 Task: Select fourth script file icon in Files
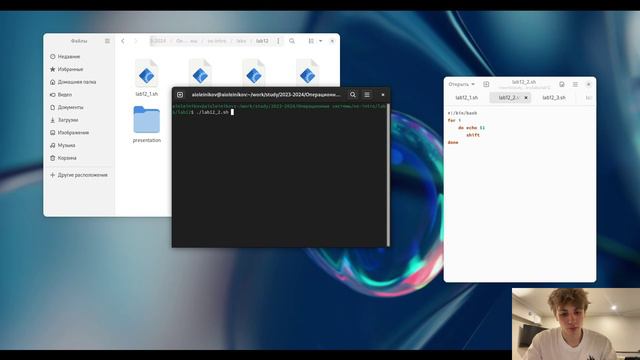(x=307, y=73)
